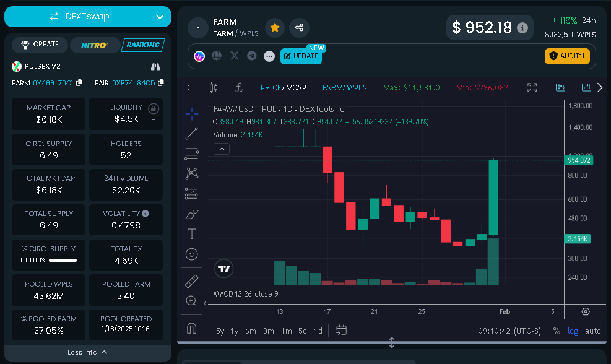This screenshot has height=364, width=611.
Task: Open the website globe icon
Action: pyautogui.click(x=217, y=56)
